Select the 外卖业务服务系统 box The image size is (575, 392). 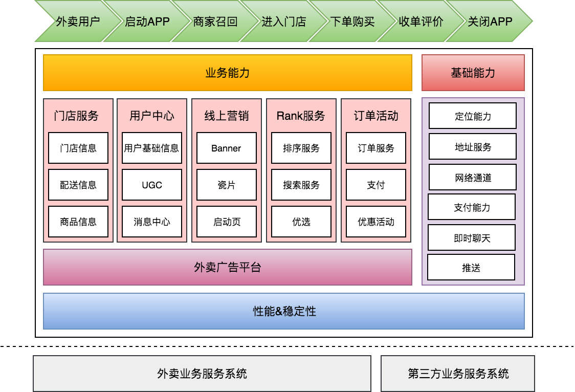(x=202, y=374)
